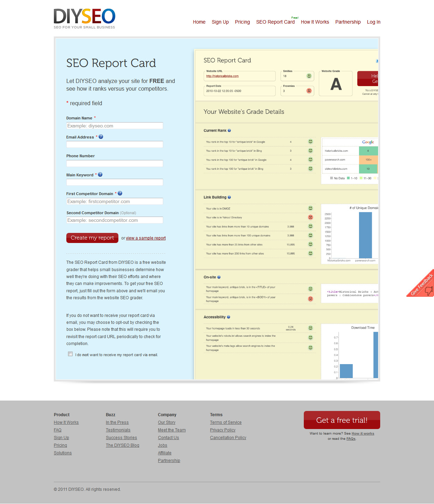Click historicalbricks.com URL in report card
Viewport: 434px width, 504px height.
point(222,76)
